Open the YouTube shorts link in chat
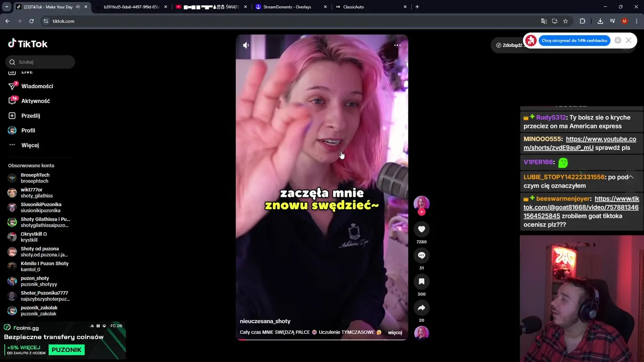Image resolution: width=644 pixels, height=362 pixels. pos(580,143)
